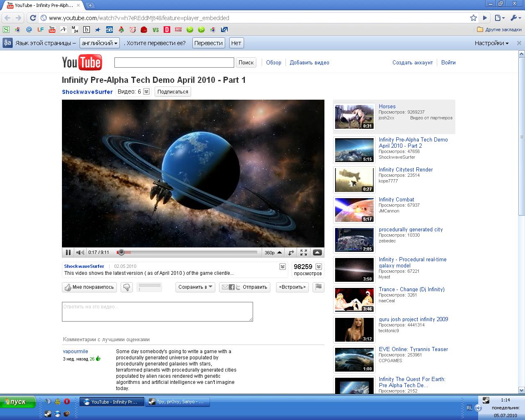Open the LF bookmark icon
The height and width of the screenshot is (420, 525).
[x=40, y=30]
